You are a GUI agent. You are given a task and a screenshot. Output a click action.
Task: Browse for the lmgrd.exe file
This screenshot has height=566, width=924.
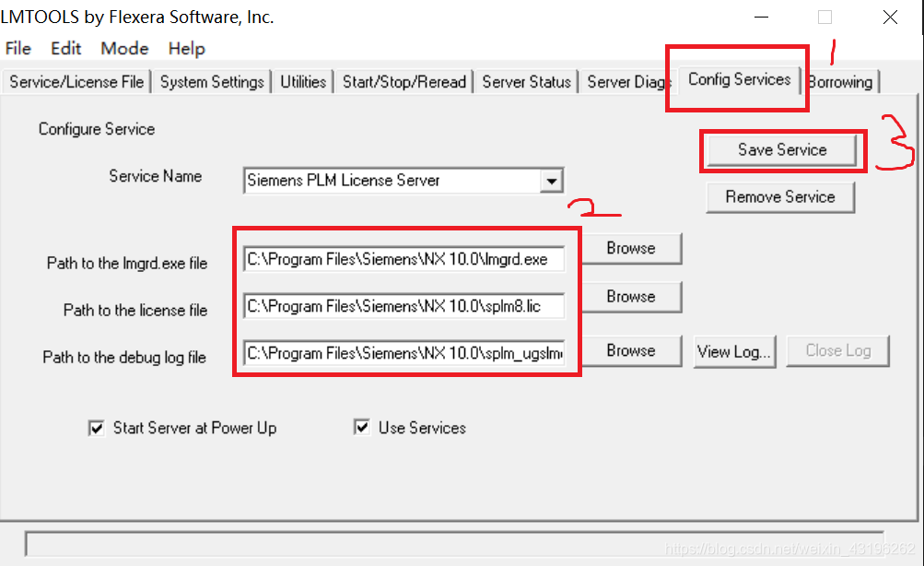(x=631, y=248)
